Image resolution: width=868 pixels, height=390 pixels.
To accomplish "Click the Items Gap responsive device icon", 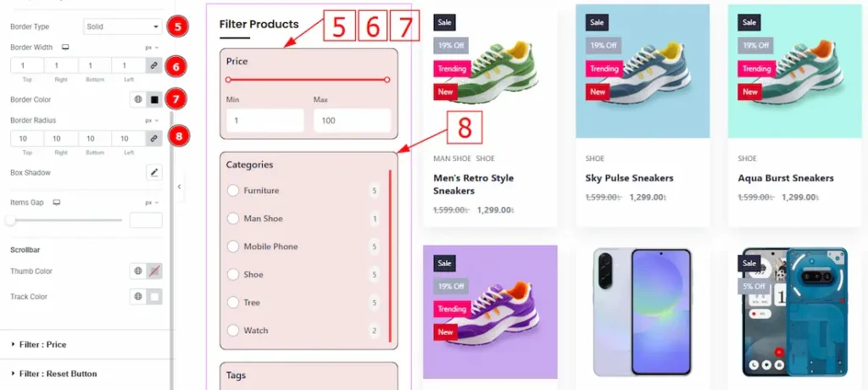I will coord(56,203).
